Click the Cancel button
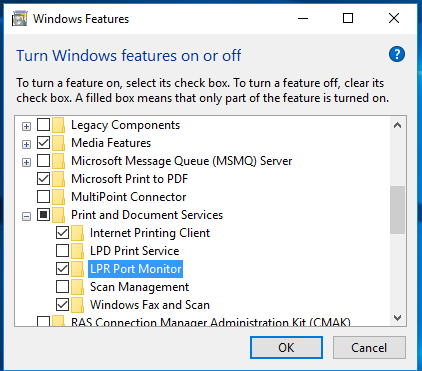422x371 pixels. [369, 348]
